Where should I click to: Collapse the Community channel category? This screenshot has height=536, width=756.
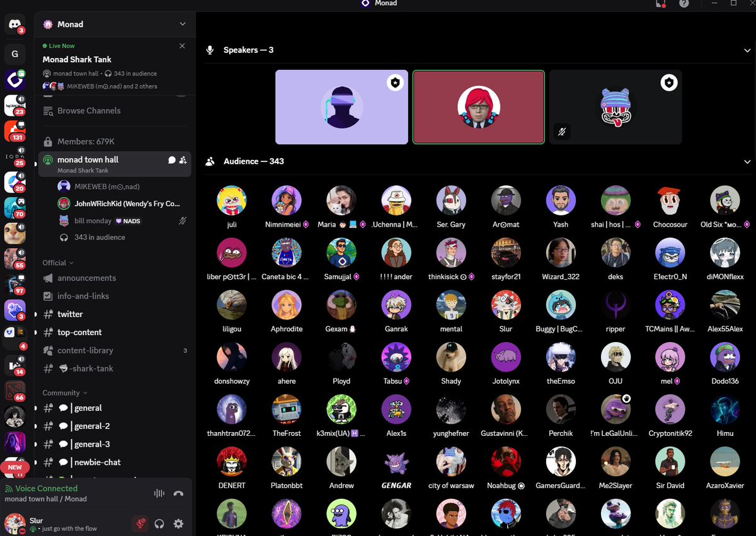tap(65, 392)
